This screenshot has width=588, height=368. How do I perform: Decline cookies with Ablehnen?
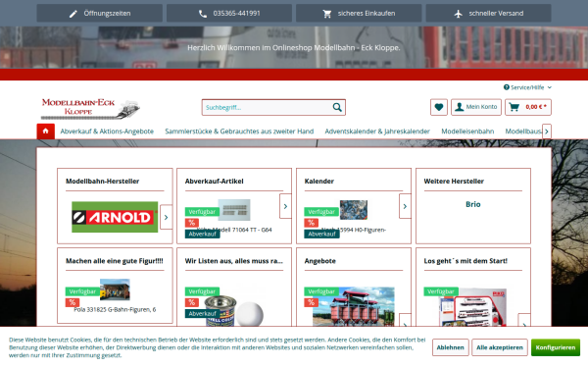pyautogui.click(x=451, y=347)
